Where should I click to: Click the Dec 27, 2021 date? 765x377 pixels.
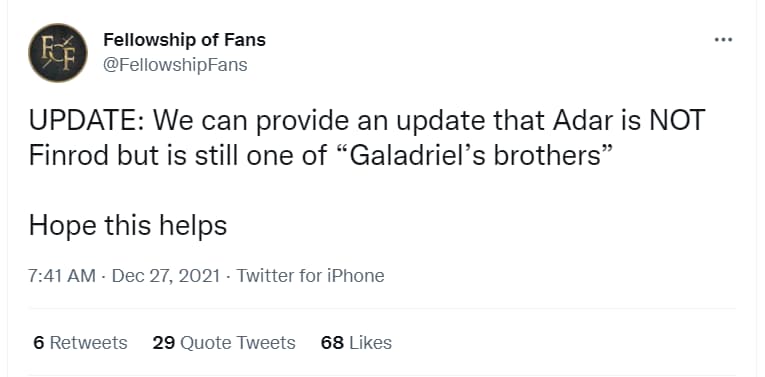[166, 276]
